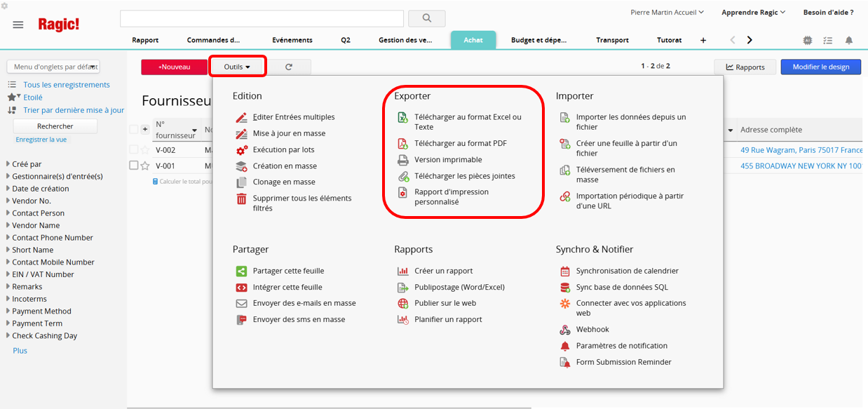
Task: Click the search magnifier button
Action: click(426, 18)
